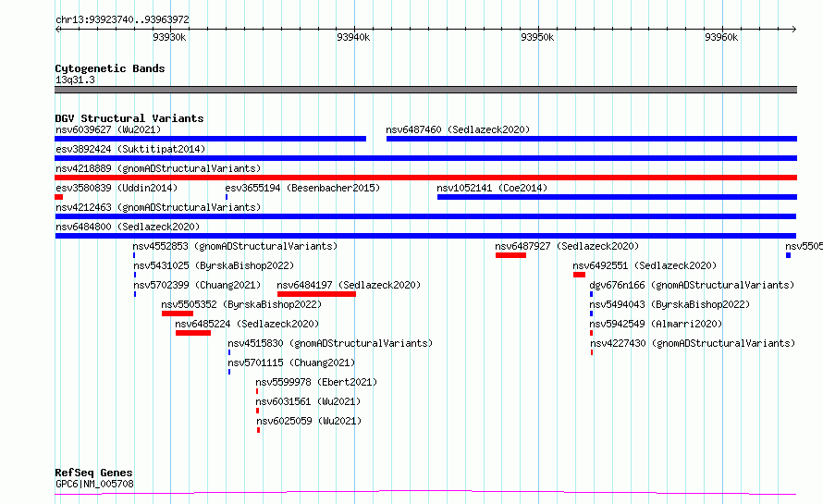The width and height of the screenshot is (823, 504).
Task: Click the 93930k ruler label
Action: [169, 37]
